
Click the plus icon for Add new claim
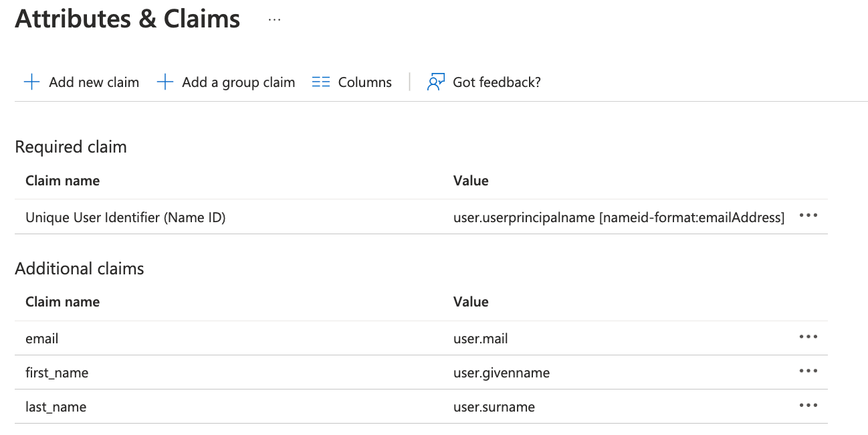[x=31, y=82]
